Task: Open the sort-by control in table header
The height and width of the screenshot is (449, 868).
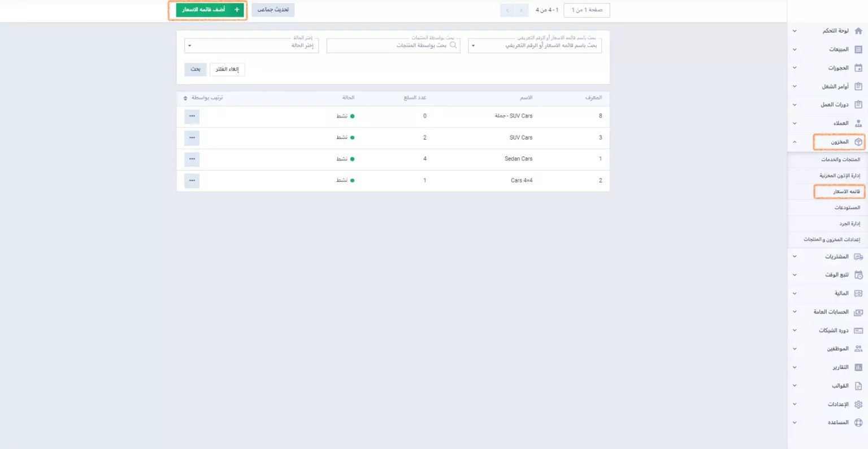Action: 203,98
